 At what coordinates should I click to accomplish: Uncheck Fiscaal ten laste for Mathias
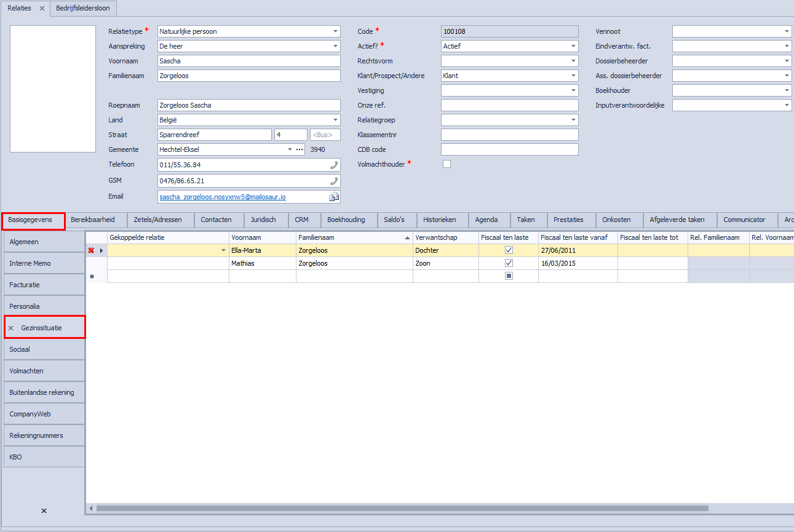509,263
